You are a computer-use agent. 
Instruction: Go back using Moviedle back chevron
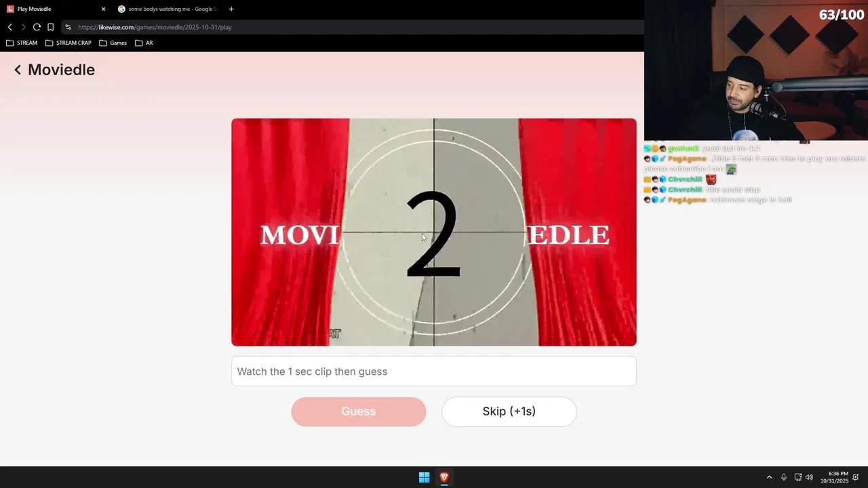pyautogui.click(x=18, y=70)
